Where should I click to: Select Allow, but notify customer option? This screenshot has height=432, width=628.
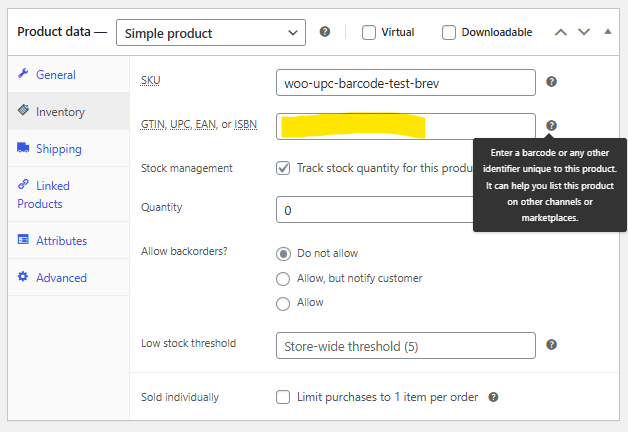point(284,278)
